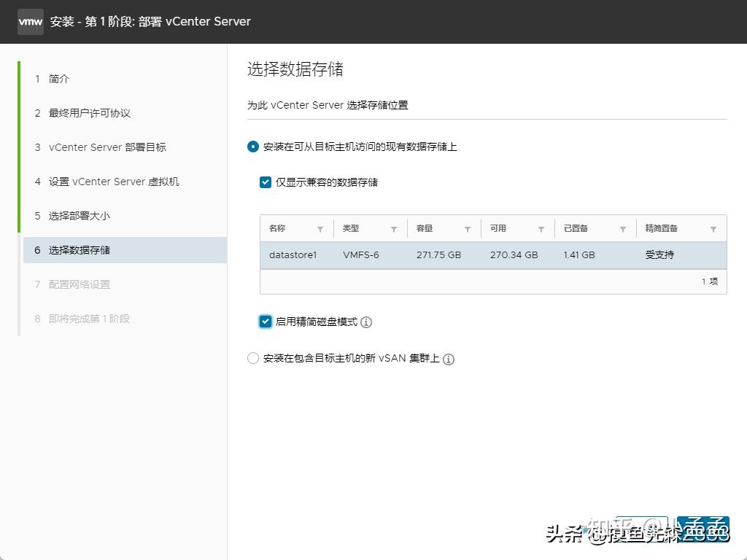Click the info icon beside 启用精简磁盘模式
The image size is (747, 560).
coord(365,322)
